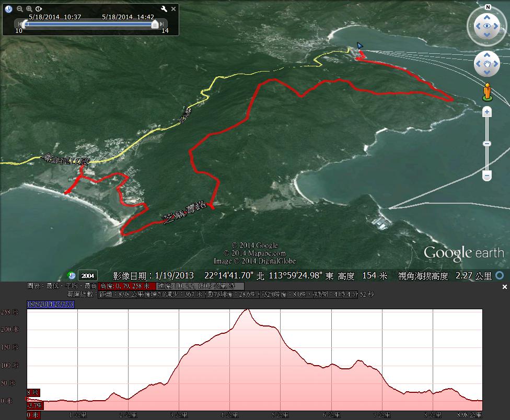
Task: Select the red elevation metric box
Action: tap(127, 286)
